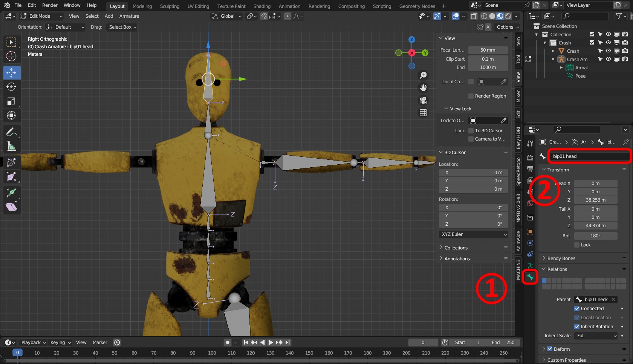Image resolution: width=633 pixels, height=364 pixels.
Task: Open the Armature menu in viewport header
Action: [x=129, y=16]
